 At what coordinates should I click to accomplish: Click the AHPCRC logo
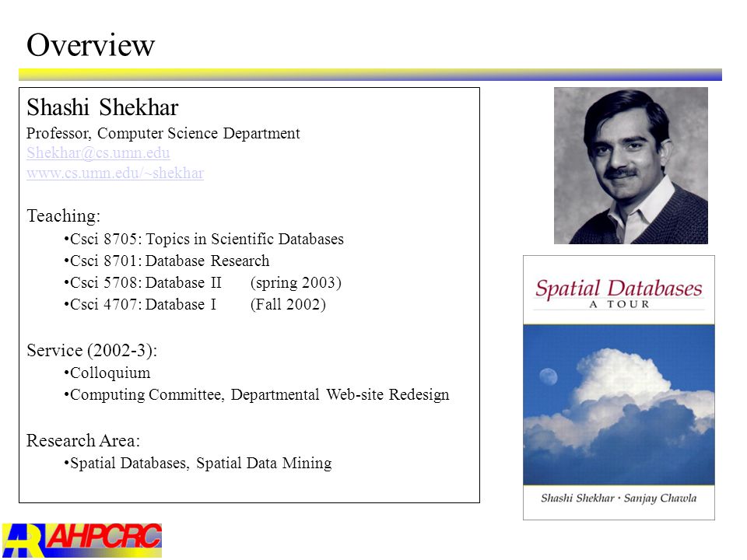82,541
